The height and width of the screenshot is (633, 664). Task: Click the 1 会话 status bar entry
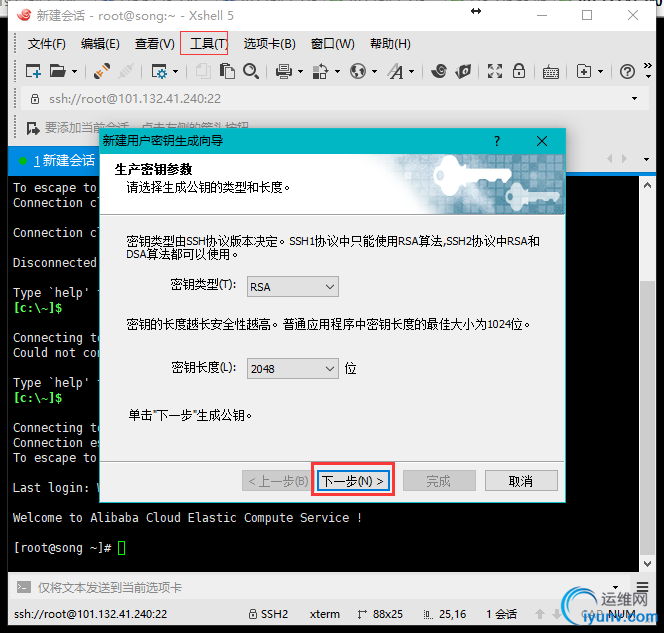tap(501, 614)
